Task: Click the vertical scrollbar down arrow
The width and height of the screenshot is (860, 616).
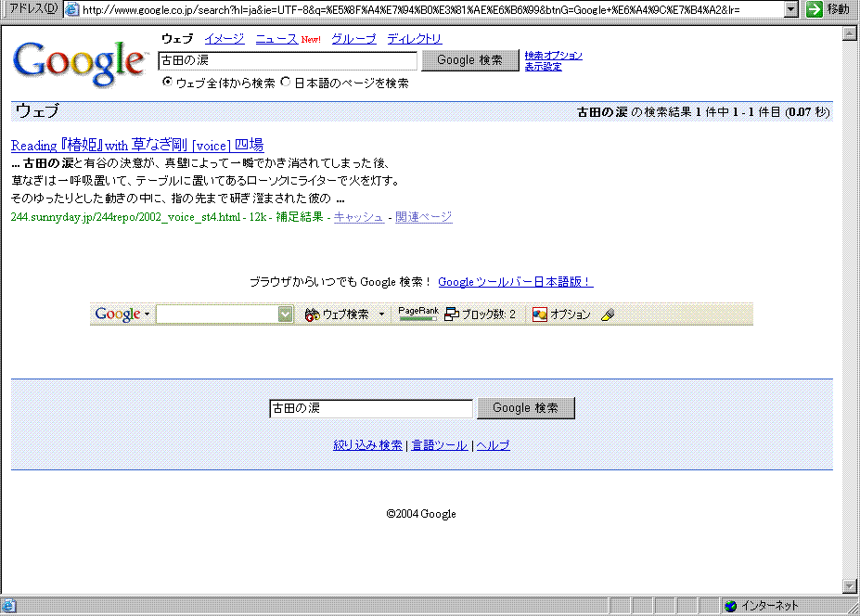Action: pos(850,586)
